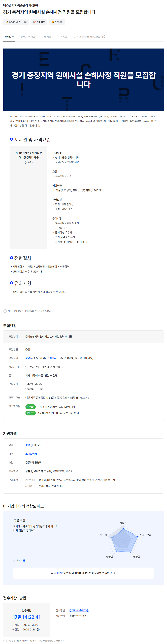
Task: Click the chevron after the 적합도 comparison text
Action: tap(114, 573)
